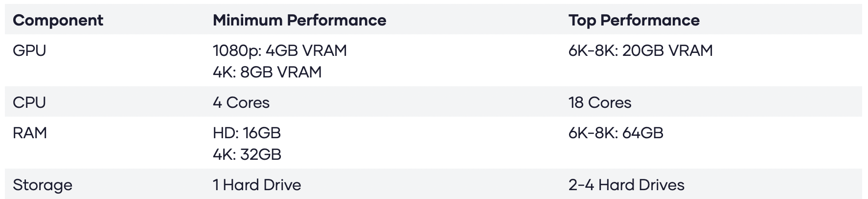Click the Top Performance column header
Screen dimensions: 868x199
tap(634, 20)
